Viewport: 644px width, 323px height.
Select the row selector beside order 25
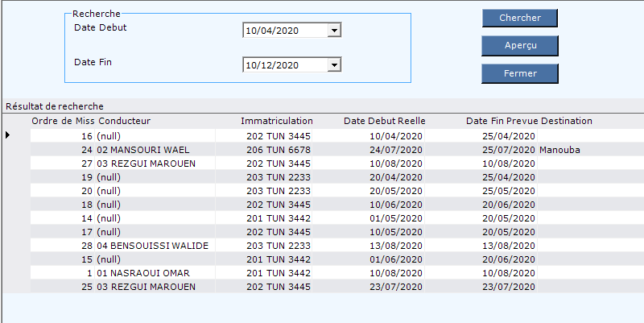tap(16, 287)
